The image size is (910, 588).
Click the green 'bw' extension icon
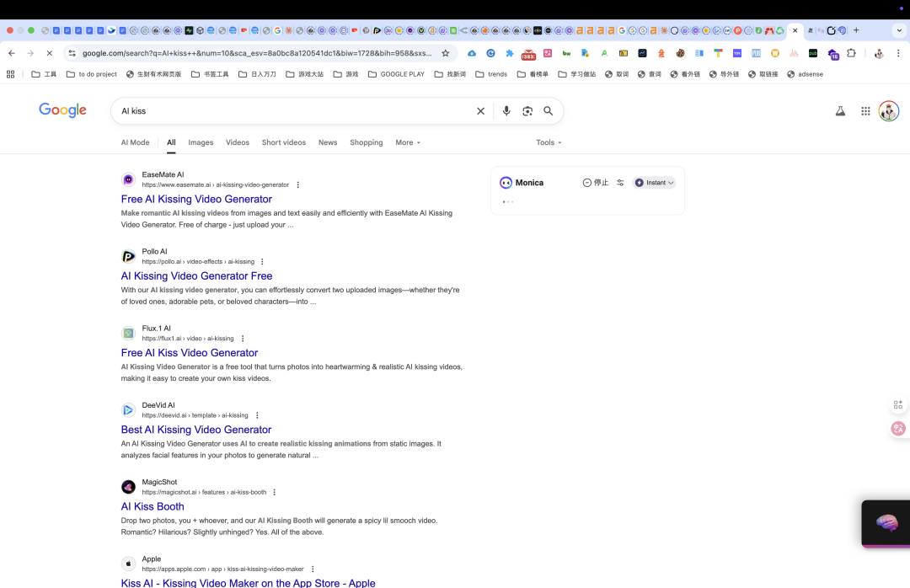[566, 53]
